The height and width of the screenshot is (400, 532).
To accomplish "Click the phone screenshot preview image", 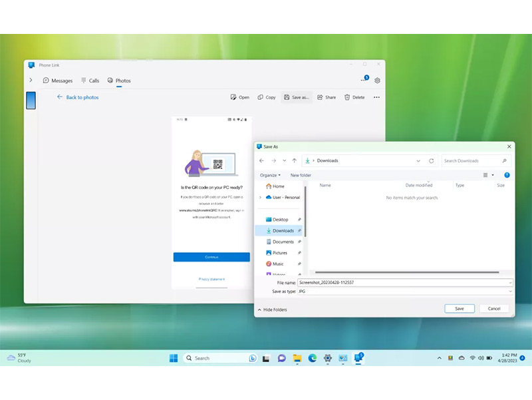I will [211, 203].
